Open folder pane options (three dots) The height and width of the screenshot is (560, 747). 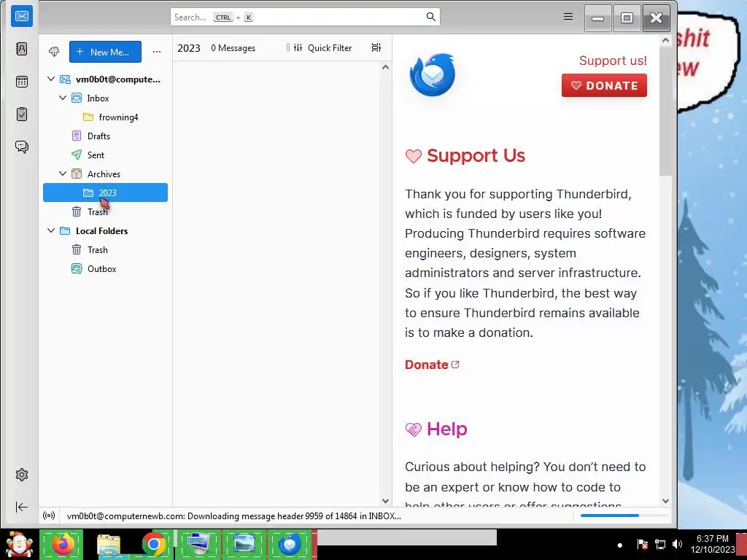pyautogui.click(x=157, y=52)
